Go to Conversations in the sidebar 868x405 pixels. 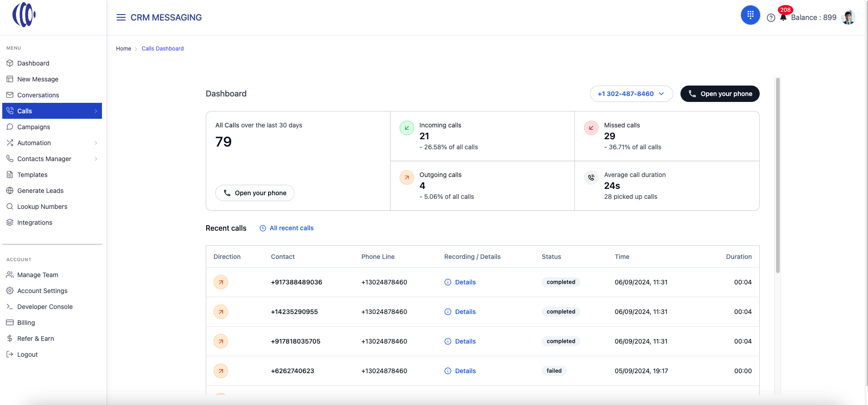coord(52,95)
